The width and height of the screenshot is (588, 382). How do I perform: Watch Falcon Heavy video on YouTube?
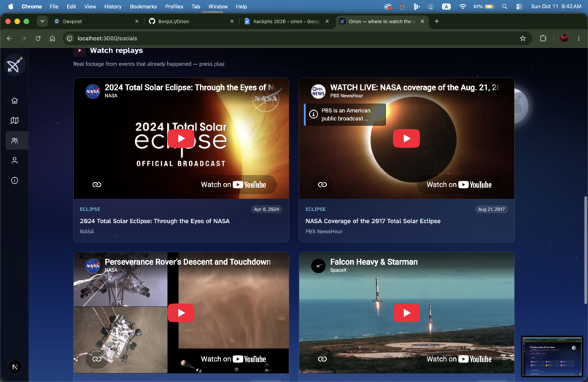coord(459,359)
